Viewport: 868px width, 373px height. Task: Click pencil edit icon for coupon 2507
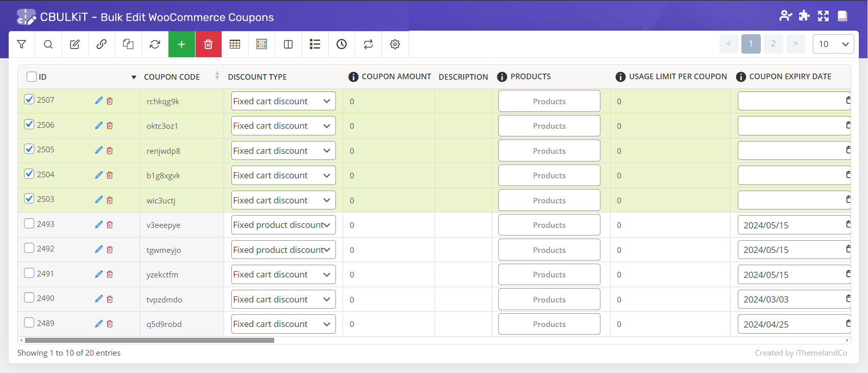(99, 101)
